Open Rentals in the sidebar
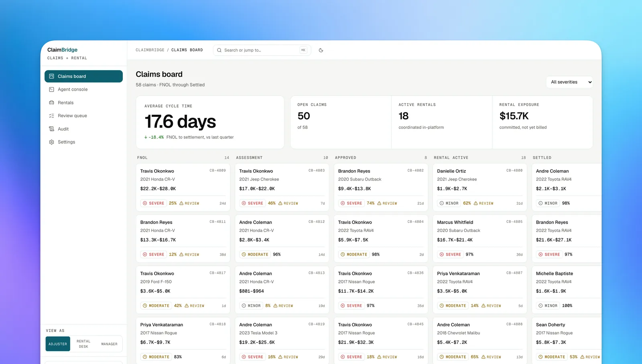Viewport: 642px width, 364px height. (83, 103)
